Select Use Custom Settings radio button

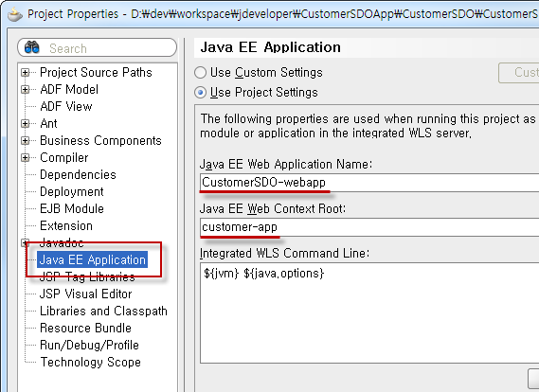point(201,73)
